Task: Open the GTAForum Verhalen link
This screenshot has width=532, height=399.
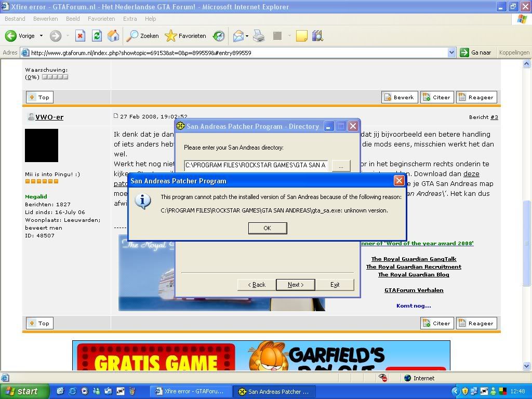Action: coord(414,290)
